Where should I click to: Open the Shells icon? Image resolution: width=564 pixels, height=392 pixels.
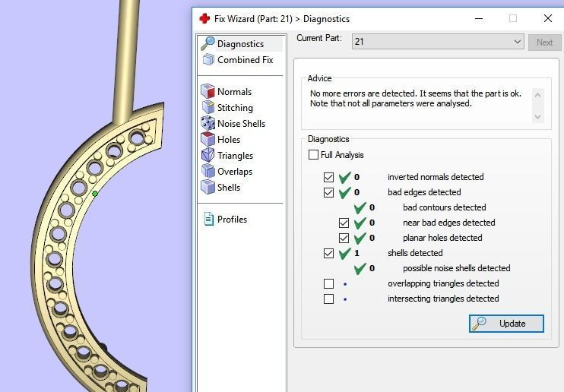pyautogui.click(x=208, y=187)
